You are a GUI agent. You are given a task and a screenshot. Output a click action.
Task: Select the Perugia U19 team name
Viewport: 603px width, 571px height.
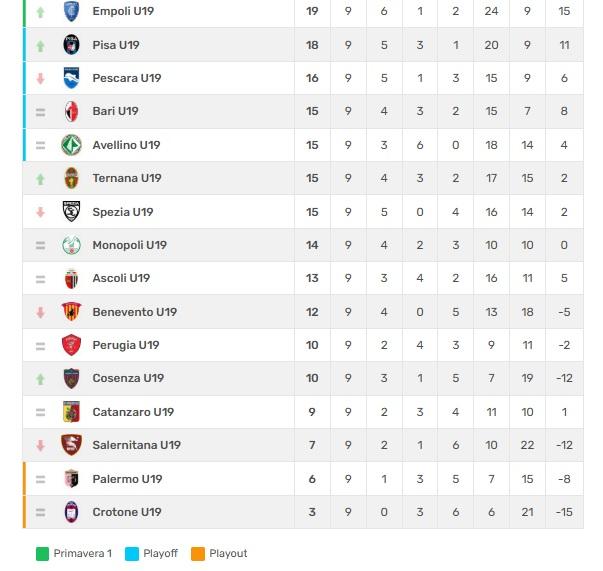point(125,345)
